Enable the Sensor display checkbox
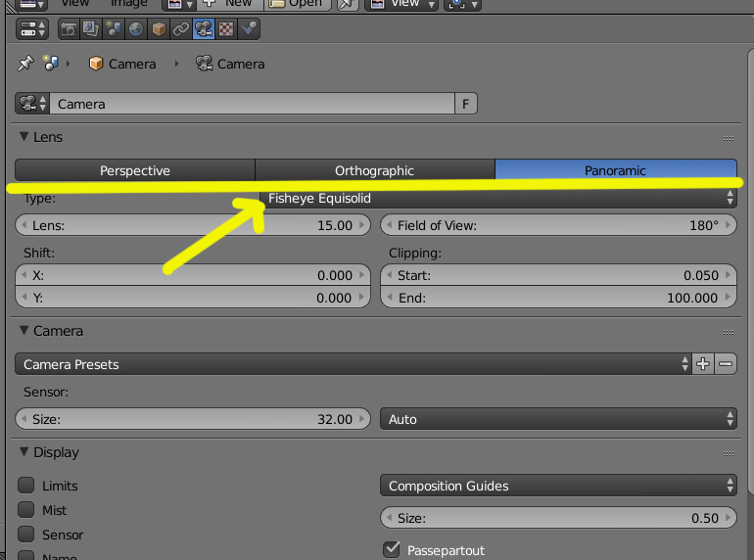 point(26,534)
